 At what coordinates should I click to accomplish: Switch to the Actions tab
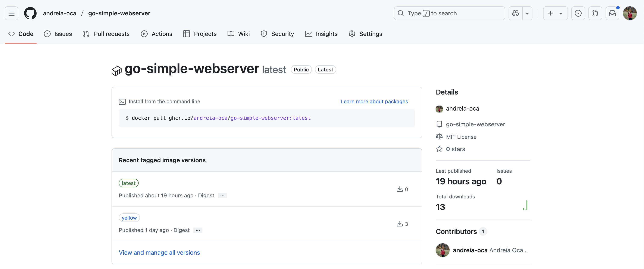click(x=156, y=34)
